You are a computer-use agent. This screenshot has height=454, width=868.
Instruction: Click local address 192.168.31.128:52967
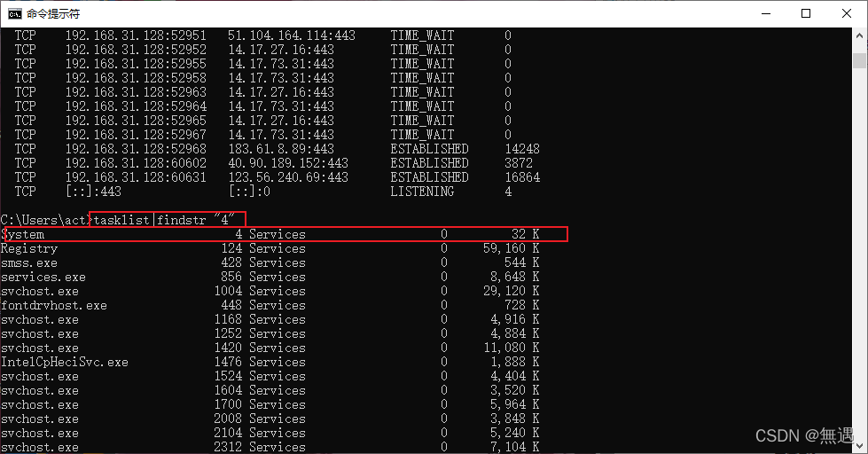point(136,135)
